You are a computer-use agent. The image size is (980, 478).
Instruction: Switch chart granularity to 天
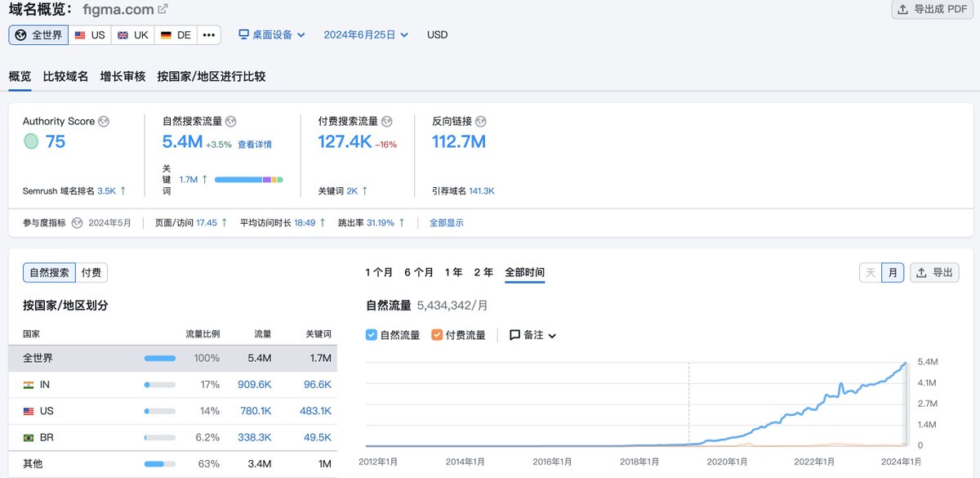pos(871,273)
